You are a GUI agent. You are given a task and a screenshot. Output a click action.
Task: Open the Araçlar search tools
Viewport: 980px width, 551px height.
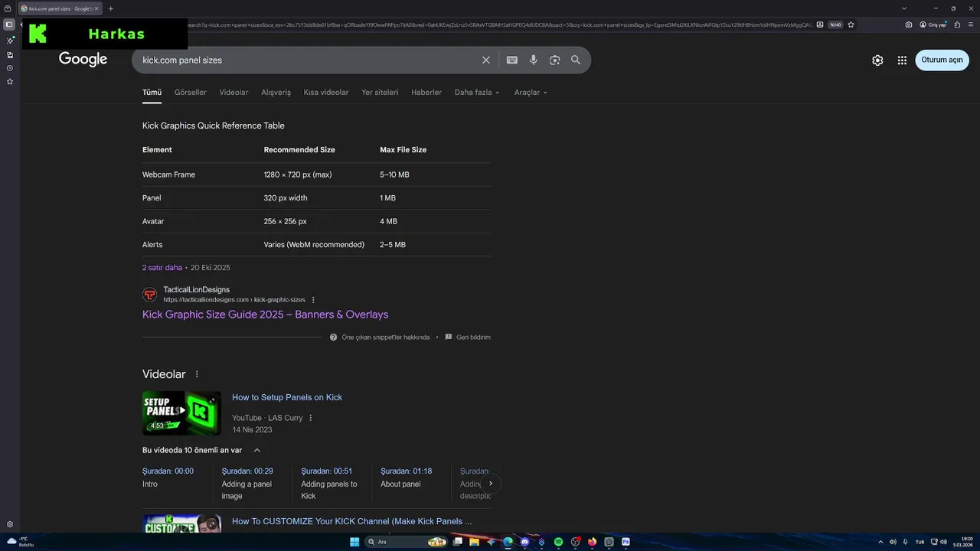tap(531, 92)
